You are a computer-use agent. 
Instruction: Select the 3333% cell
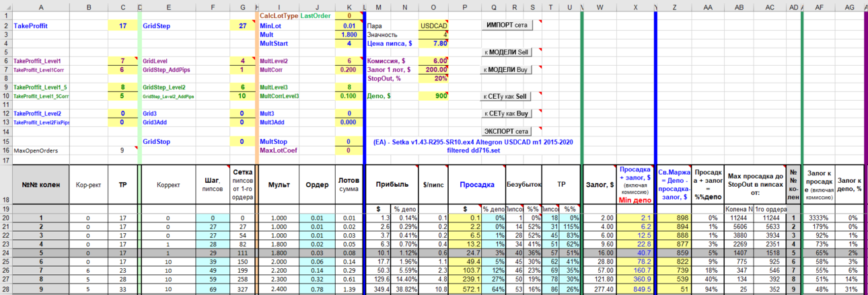[x=820, y=218]
